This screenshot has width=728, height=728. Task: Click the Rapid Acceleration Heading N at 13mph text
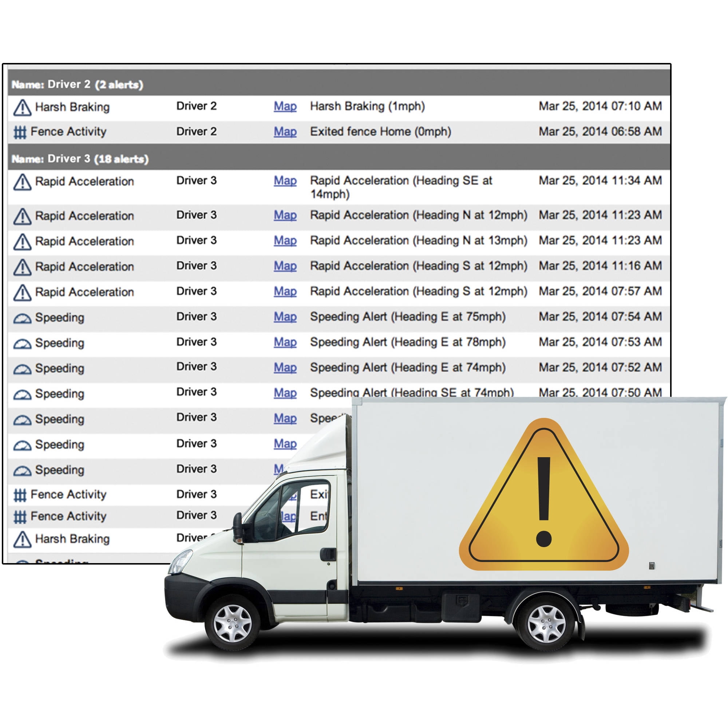click(x=418, y=240)
